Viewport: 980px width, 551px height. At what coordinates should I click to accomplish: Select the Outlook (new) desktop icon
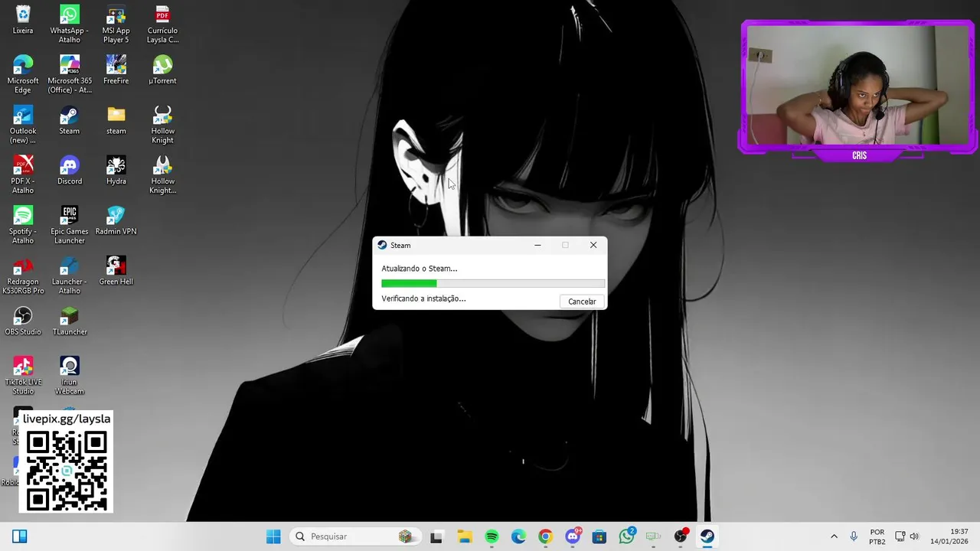[x=23, y=125]
